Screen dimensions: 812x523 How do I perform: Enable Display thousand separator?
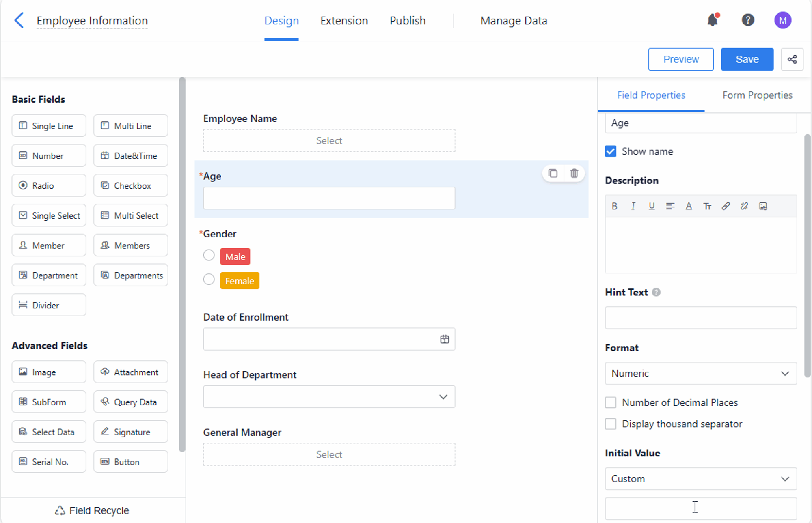click(x=611, y=424)
